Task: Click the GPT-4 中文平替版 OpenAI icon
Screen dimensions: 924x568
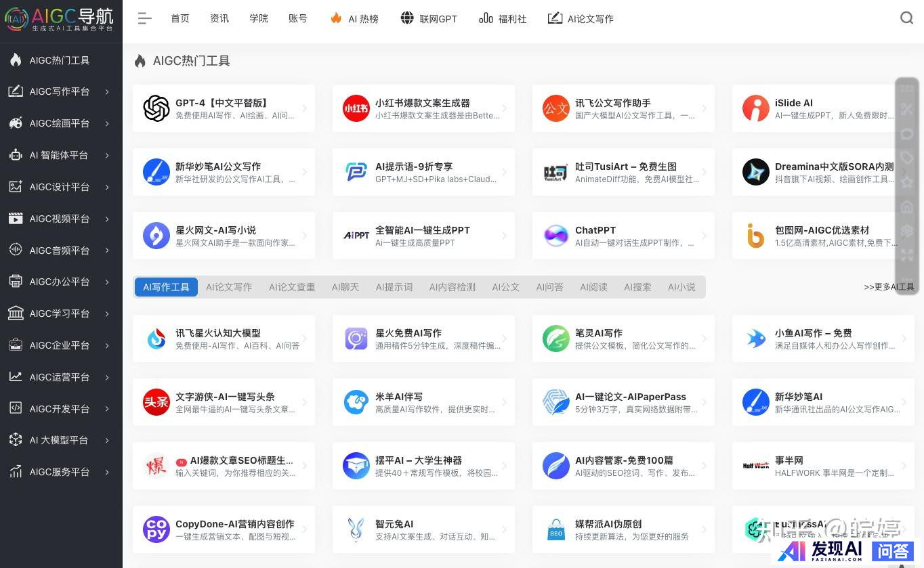Action: pos(156,108)
